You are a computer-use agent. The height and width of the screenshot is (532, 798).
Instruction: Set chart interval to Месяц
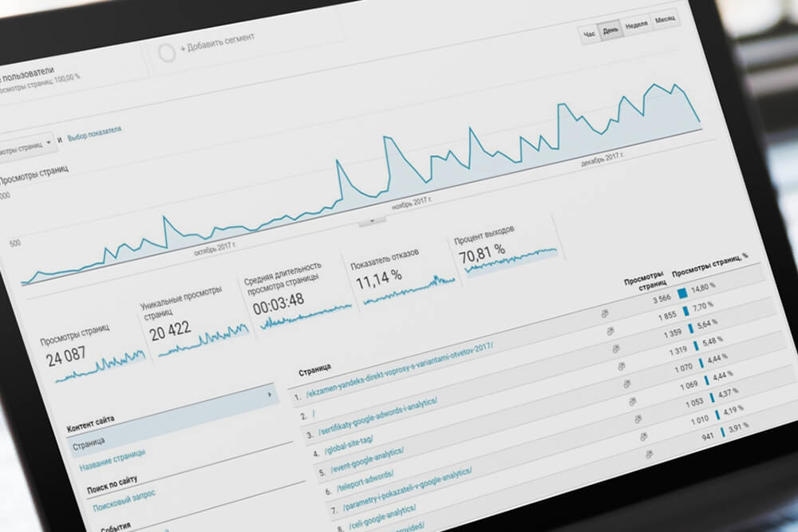coord(666,20)
